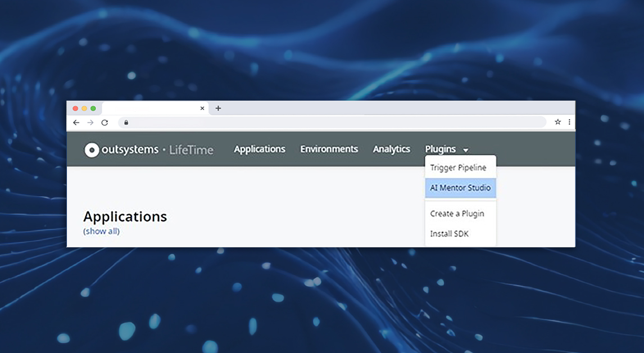Open the Environments section

point(329,149)
